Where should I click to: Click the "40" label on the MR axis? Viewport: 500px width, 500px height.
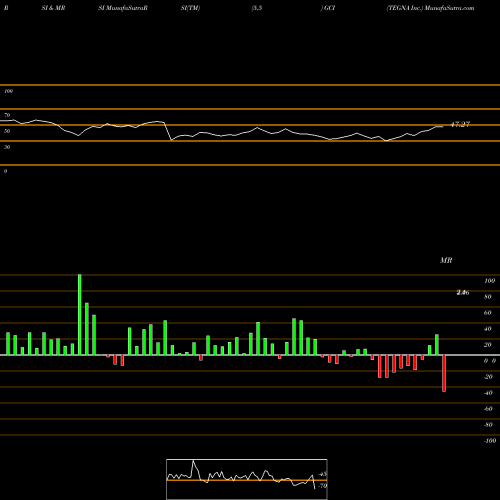pyautogui.click(x=488, y=329)
